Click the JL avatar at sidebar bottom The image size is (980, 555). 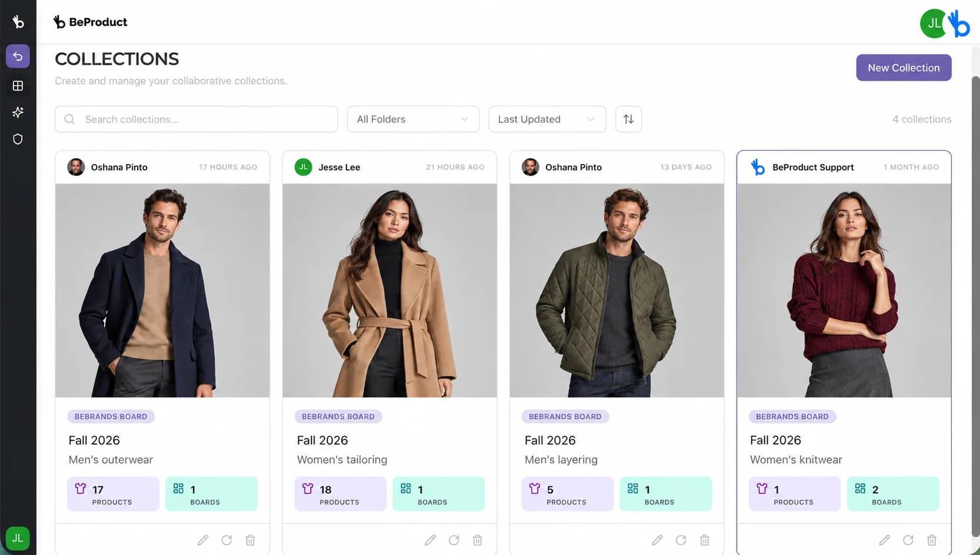point(18,538)
